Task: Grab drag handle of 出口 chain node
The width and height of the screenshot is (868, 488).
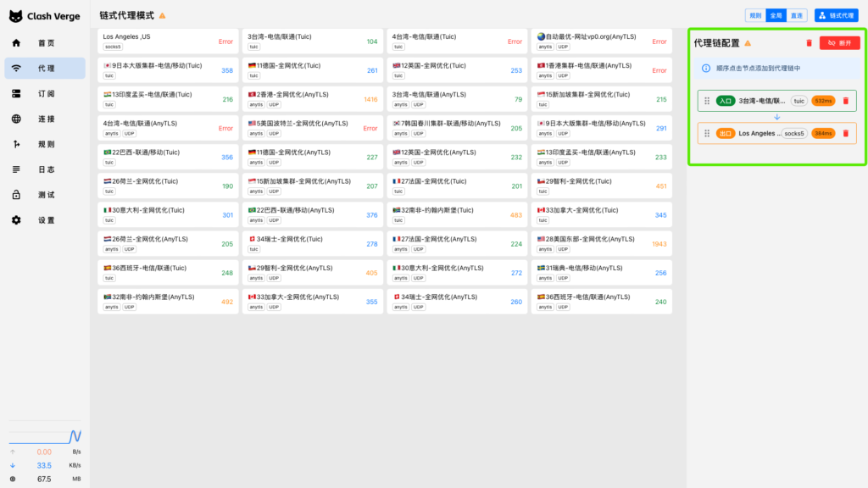Action: [x=707, y=133]
